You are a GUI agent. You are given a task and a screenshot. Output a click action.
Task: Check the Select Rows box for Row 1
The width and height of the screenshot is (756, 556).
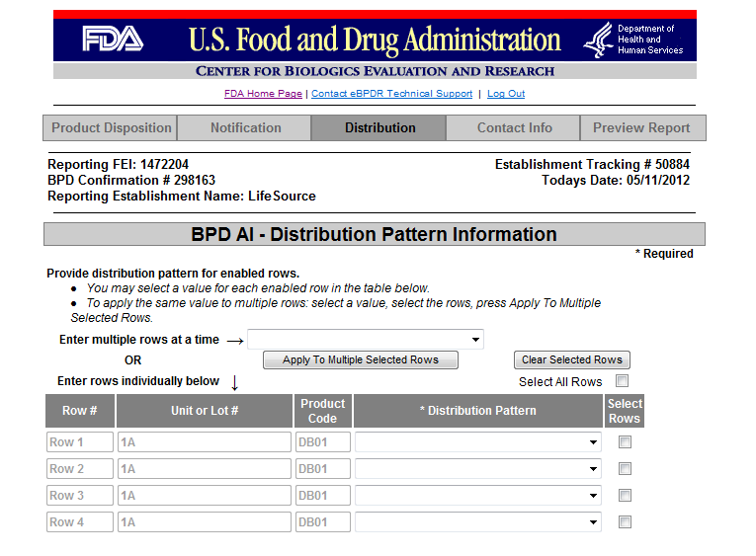pyautogui.click(x=625, y=442)
